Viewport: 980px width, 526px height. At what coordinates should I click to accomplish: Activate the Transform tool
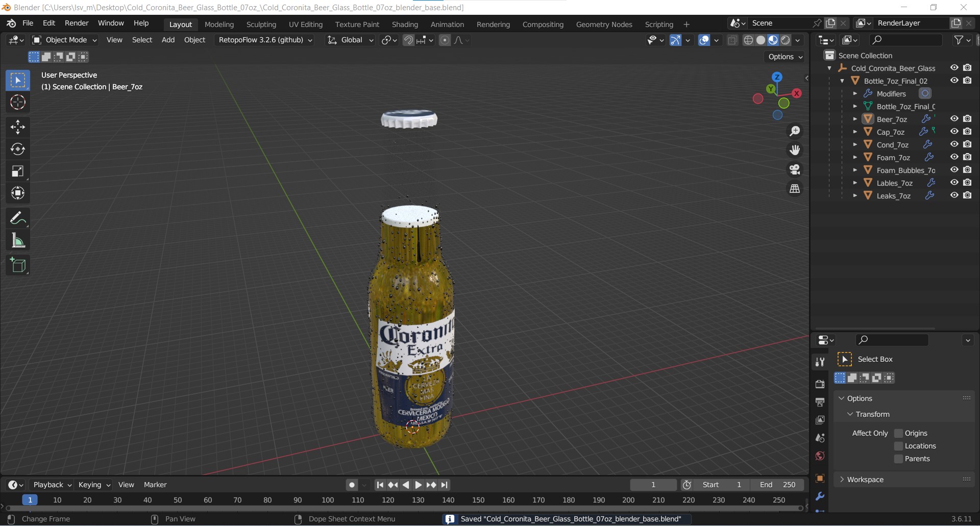(18, 193)
